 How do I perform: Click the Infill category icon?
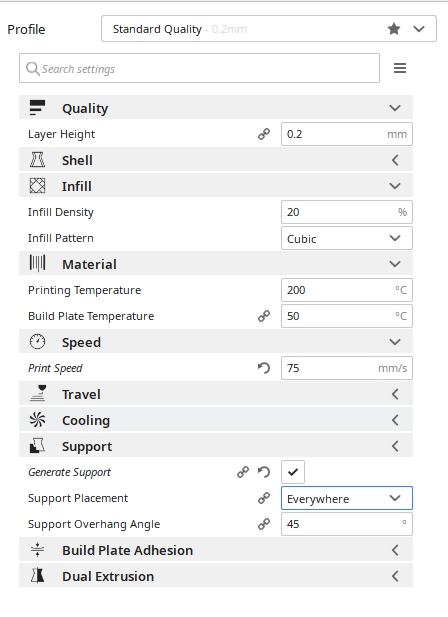click(37, 186)
